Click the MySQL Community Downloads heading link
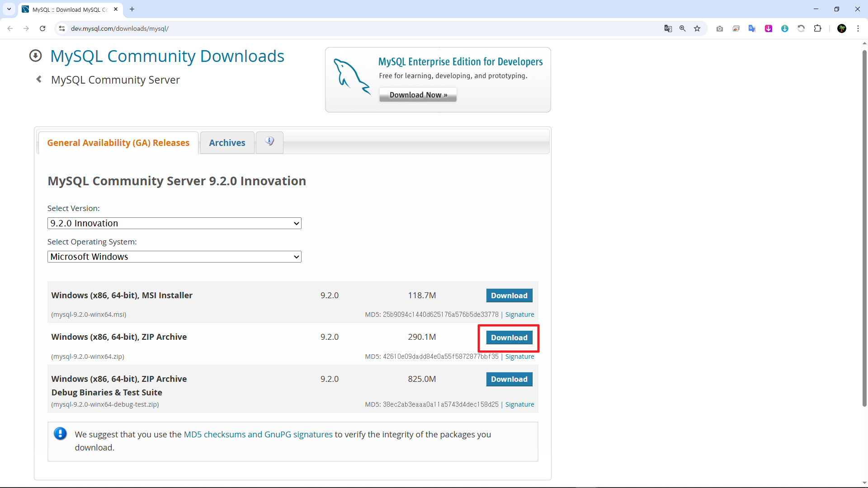Screen dimensions: 868x488 pyautogui.click(x=167, y=56)
